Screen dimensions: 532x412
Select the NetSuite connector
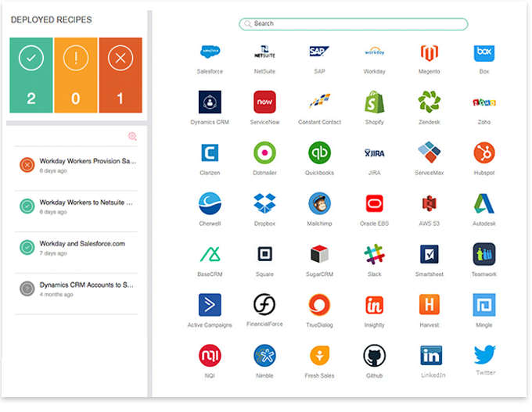tap(264, 52)
